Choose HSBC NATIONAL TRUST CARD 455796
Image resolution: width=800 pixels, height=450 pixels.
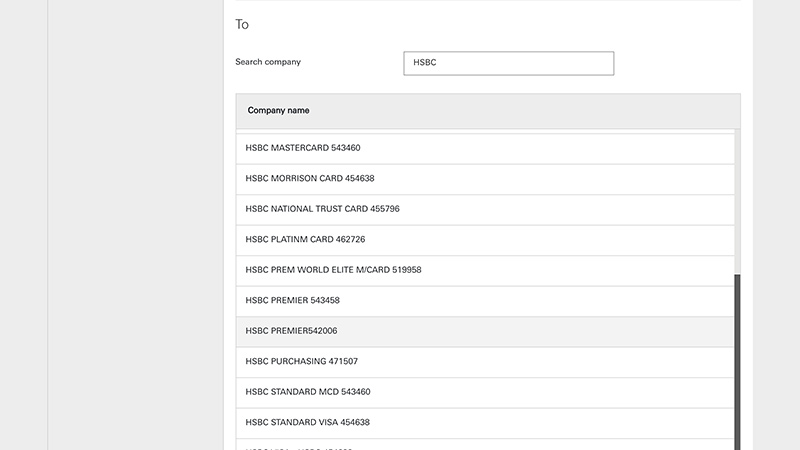click(485, 210)
